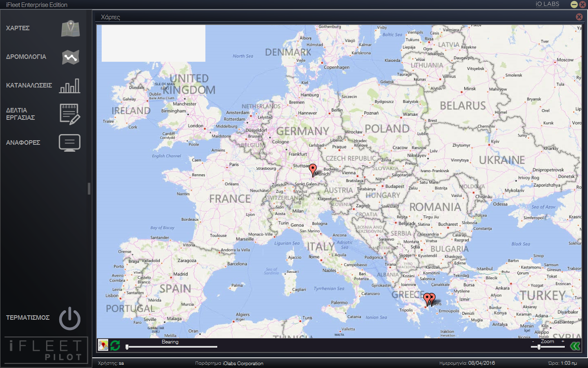The width and height of the screenshot is (588, 368).
Task: Click the zoom plus sign
Action: [x=563, y=341]
